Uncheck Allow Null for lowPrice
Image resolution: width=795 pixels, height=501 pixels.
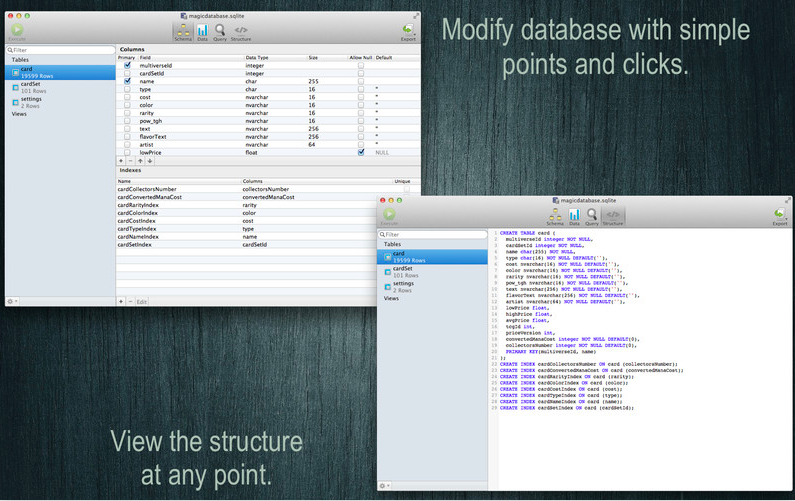click(x=361, y=152)
